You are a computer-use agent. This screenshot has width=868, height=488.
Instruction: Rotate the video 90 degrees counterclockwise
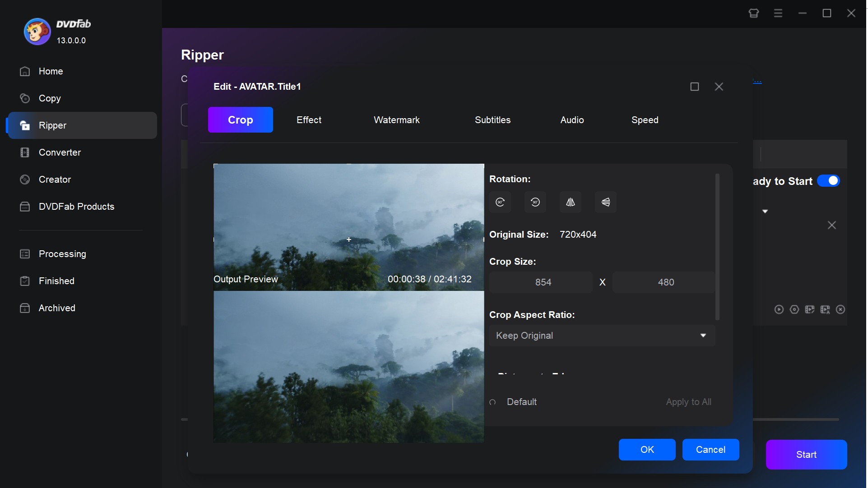click(535, 202)
